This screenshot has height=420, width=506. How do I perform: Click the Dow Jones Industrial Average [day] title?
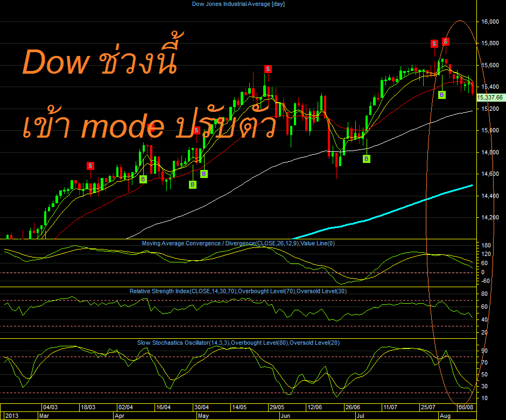click(x=238, y=4)
